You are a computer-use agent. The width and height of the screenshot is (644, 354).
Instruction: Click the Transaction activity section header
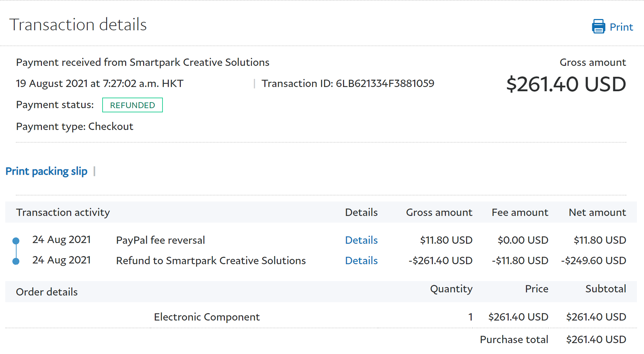click(x=63, y=212)
